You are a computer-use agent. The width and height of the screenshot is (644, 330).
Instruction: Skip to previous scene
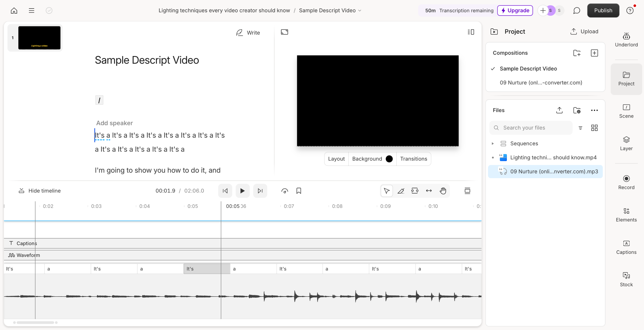coord(225,191)
